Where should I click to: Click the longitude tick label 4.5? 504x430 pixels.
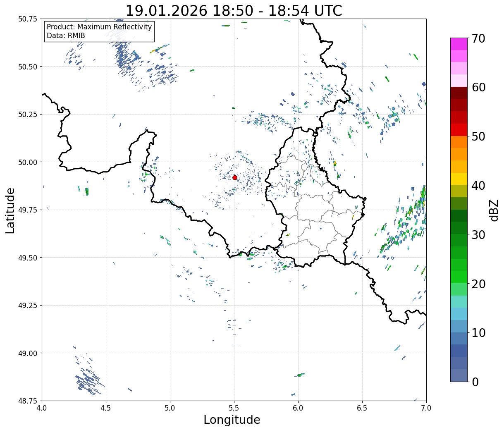click(x=106, y=408)
